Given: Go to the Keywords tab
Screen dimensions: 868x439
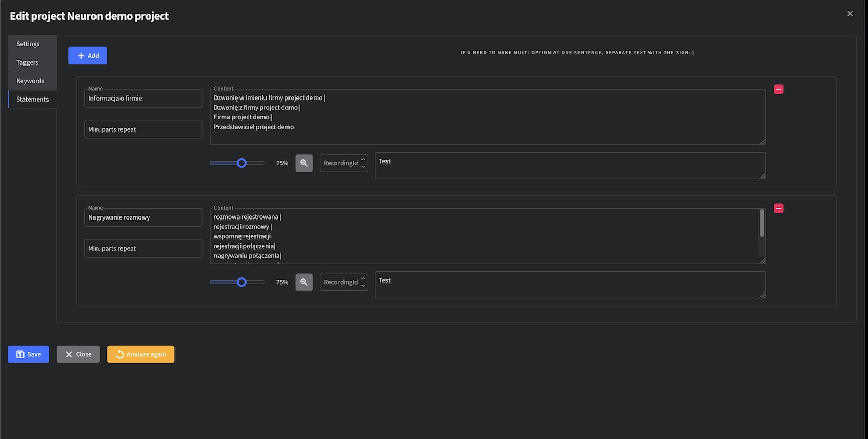Looking at the screenshot, I should coord(31,81).
